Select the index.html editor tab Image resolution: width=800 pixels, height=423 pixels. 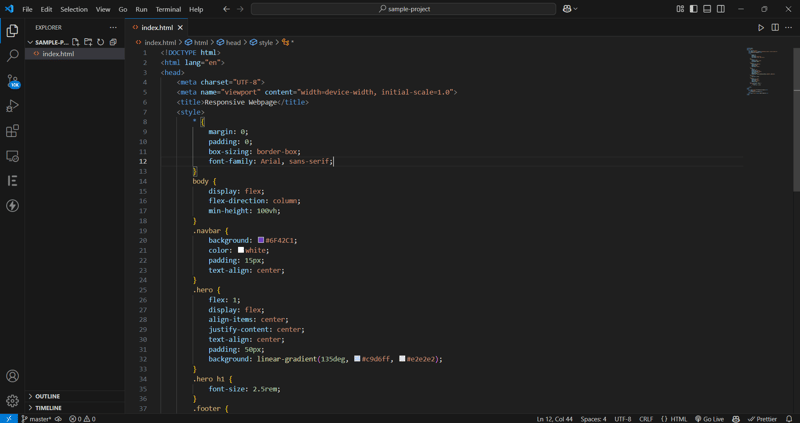pos(156,28)
